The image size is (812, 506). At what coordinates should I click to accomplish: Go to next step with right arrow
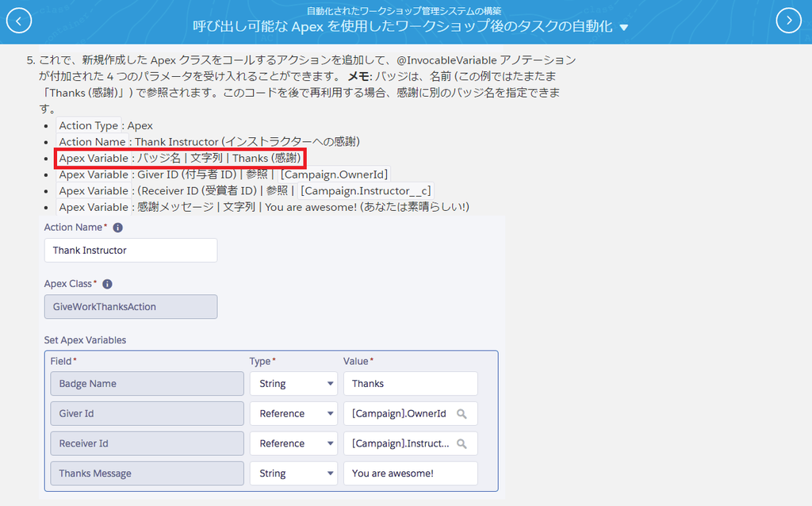point(789,21)
